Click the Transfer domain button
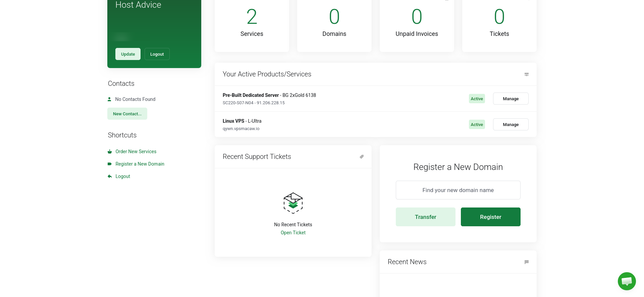 coord(425,217)
